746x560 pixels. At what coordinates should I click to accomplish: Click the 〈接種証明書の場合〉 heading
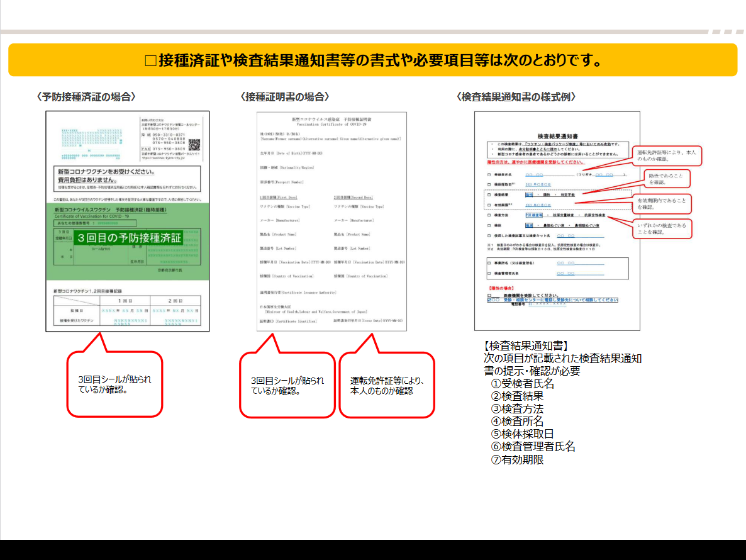click(284, 97)
